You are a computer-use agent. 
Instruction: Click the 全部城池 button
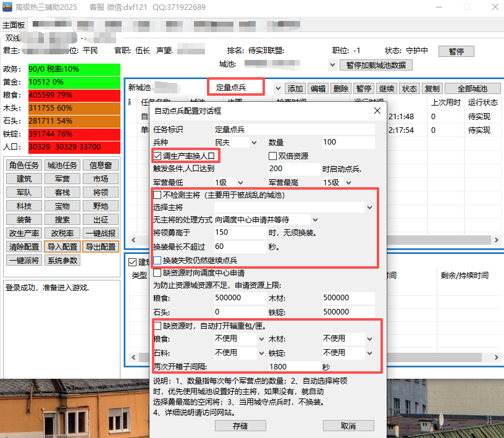pyautogui.click(x=471, y=88)
